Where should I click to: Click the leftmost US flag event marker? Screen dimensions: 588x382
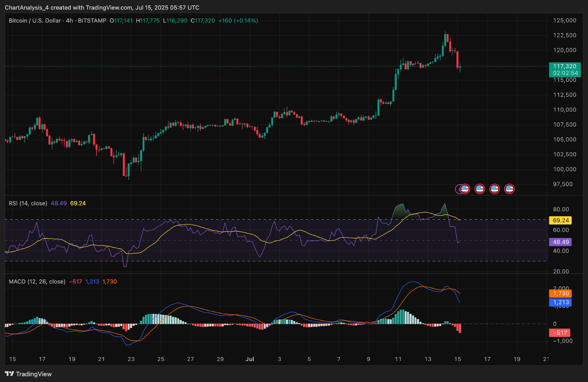pos(465,189)
